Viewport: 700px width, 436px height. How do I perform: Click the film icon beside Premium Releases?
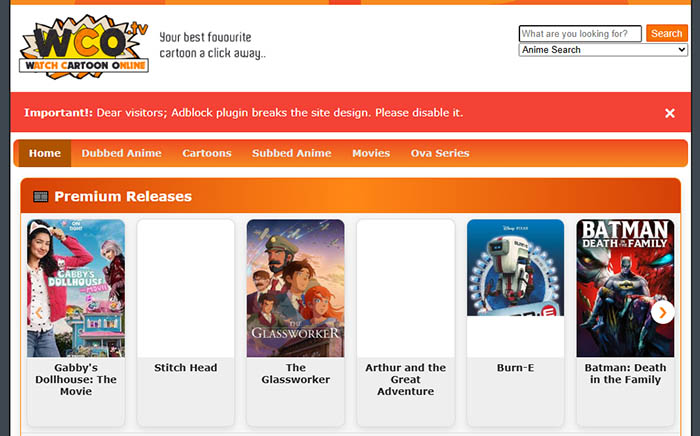click(x=41, y=197)
